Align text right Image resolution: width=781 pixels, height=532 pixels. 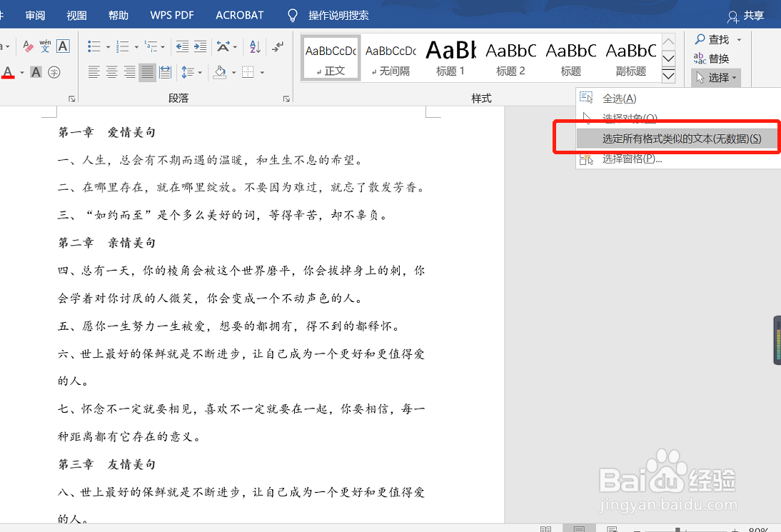(x=129, y=72)
